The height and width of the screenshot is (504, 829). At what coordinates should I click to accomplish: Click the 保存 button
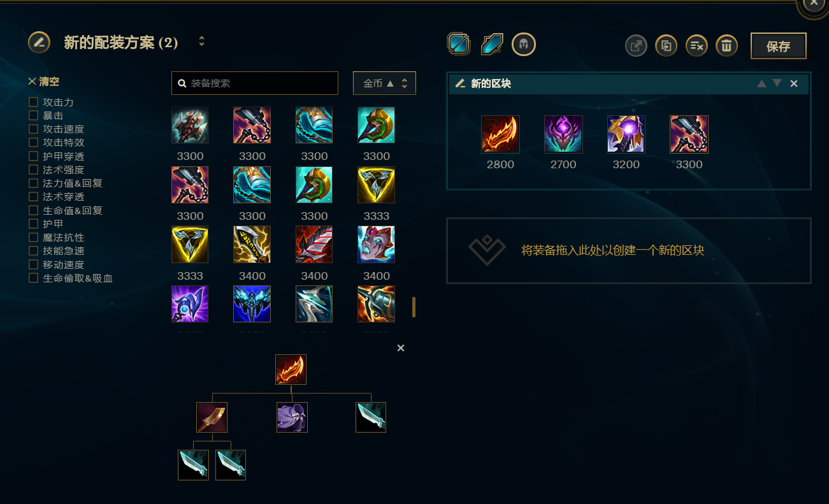click(778, 46)
